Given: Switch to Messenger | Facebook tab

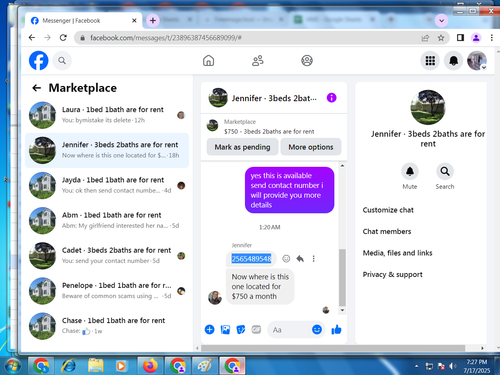Looking at the screenshot, I should tap(83, 21).
